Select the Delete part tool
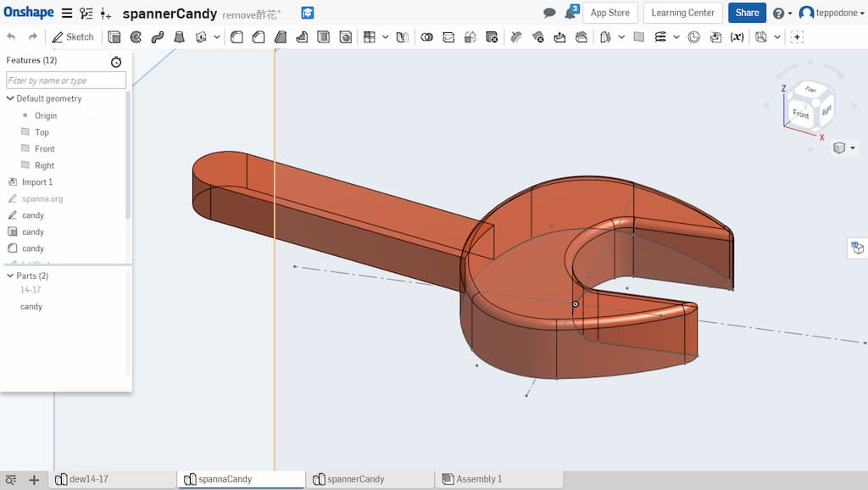 pos(492,37)
